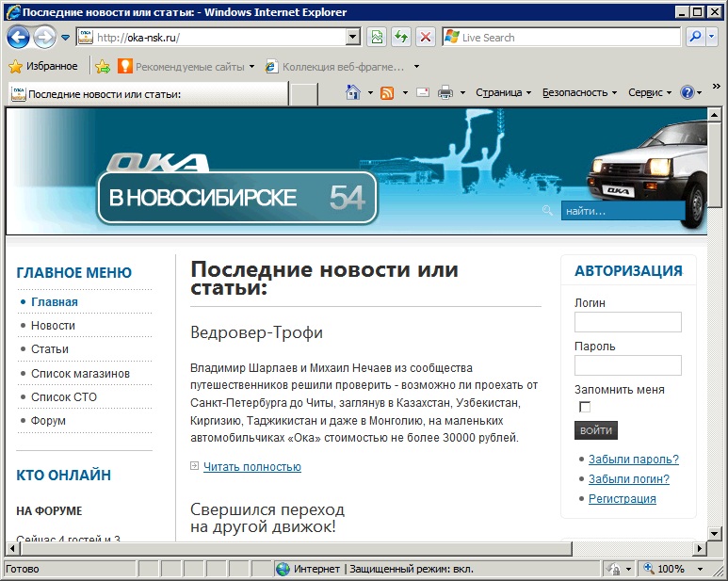
Task: Expand the command bar overflow chevron
Action: click(716, 87)
